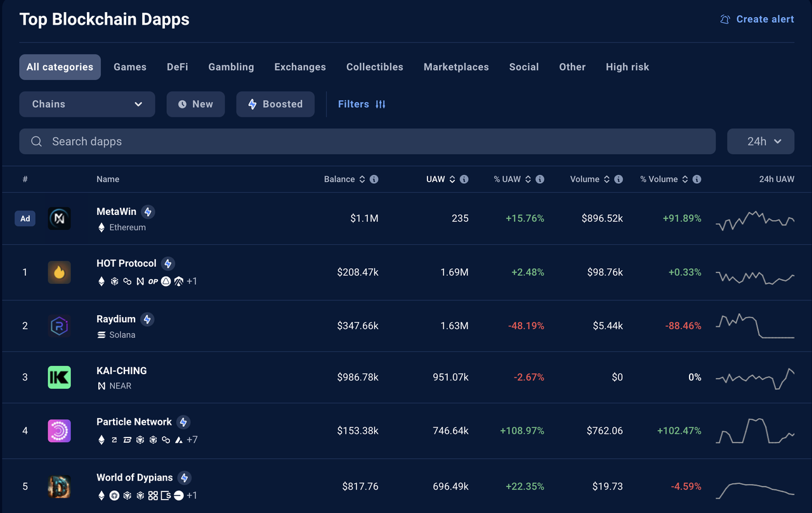
Task: Expand the +1 chains under HOT Protocol
Action: [x=192, y=281]
